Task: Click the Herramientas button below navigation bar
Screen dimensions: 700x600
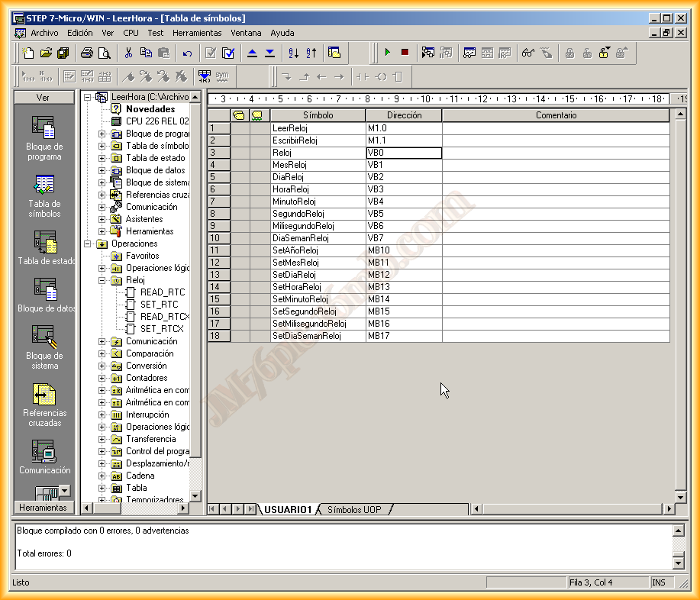Action: point(43,508)
